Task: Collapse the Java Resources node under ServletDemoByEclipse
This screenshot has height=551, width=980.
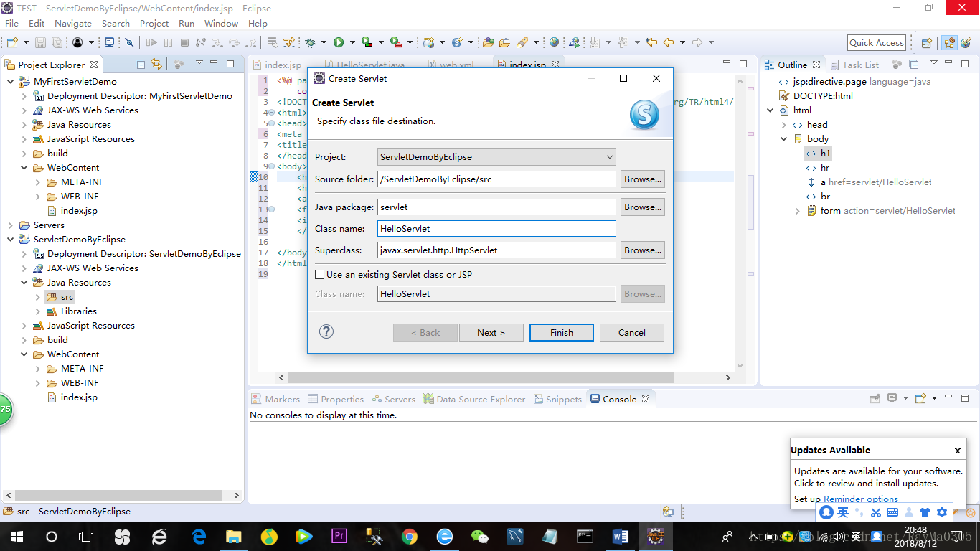Action: click(24, 282)
